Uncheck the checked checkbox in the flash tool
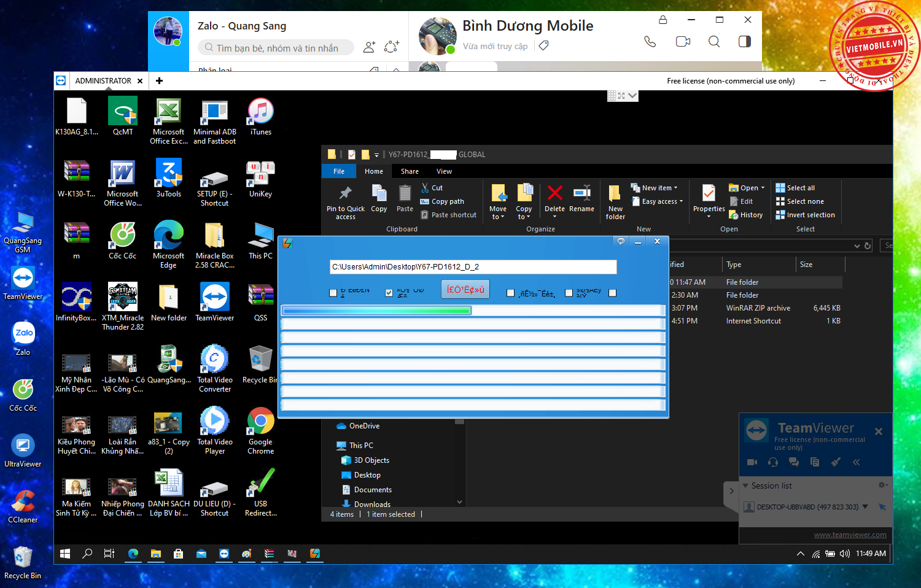Viewport: 921px width, 588px height. coord(389,293)
